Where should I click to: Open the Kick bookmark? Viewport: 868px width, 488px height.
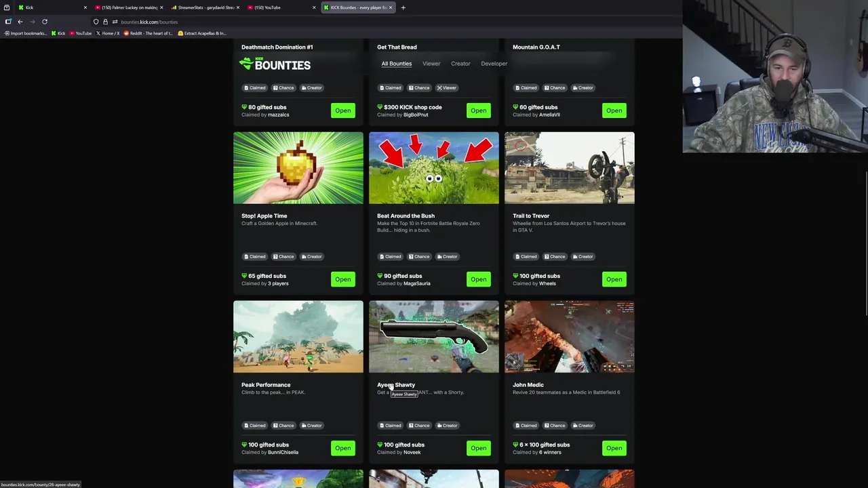coord(58,33)
